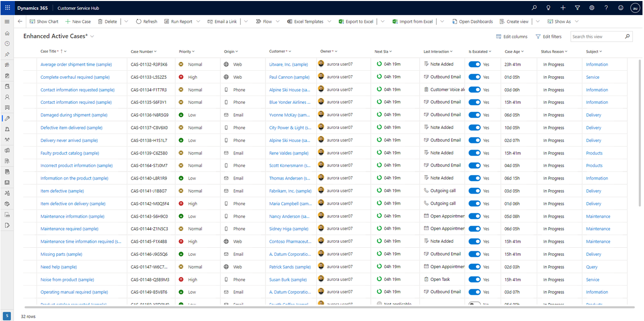644x321 pixels.
Task: Click the lightbulb assistant icon
Action: (549, 8)
